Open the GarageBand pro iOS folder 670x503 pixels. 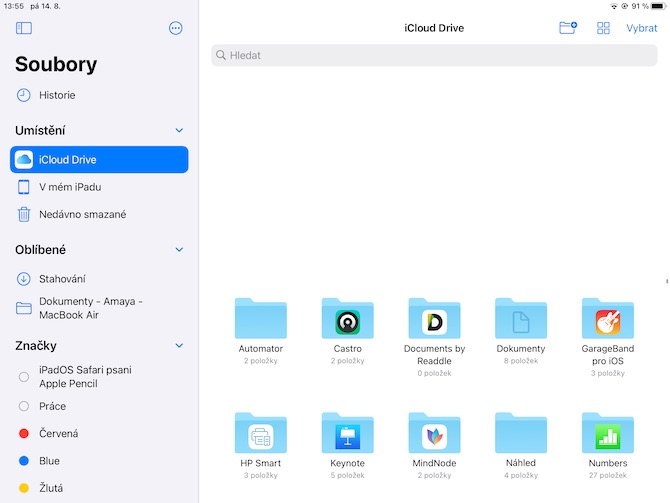608,318
